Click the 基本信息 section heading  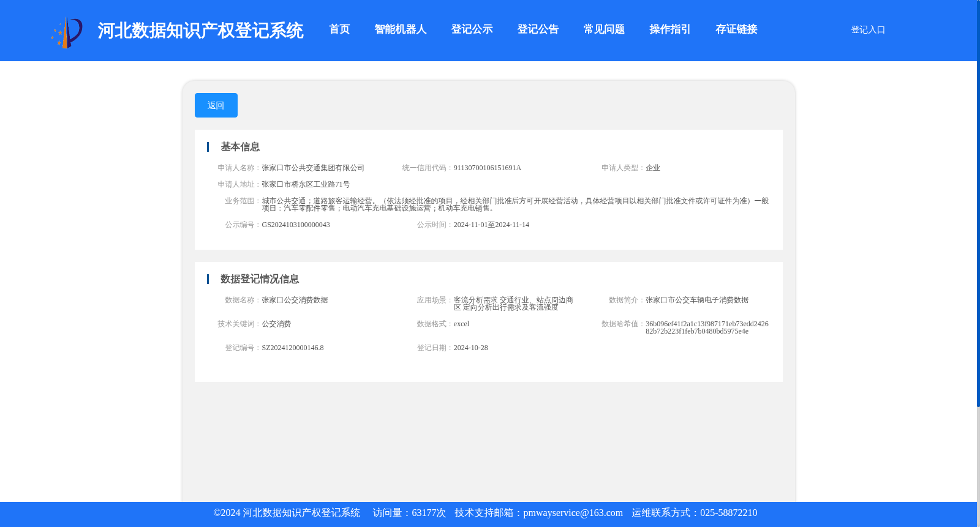click(240, 147)
